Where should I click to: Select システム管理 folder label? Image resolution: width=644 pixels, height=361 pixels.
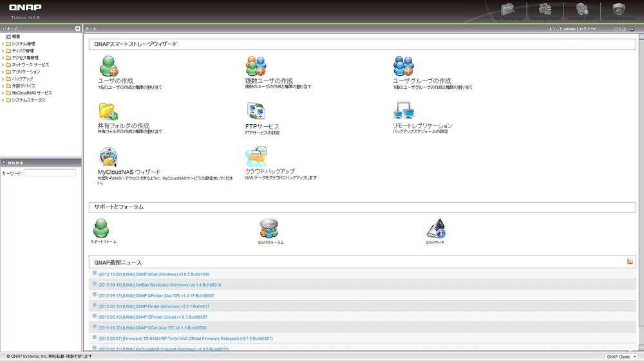coord(23,44)
